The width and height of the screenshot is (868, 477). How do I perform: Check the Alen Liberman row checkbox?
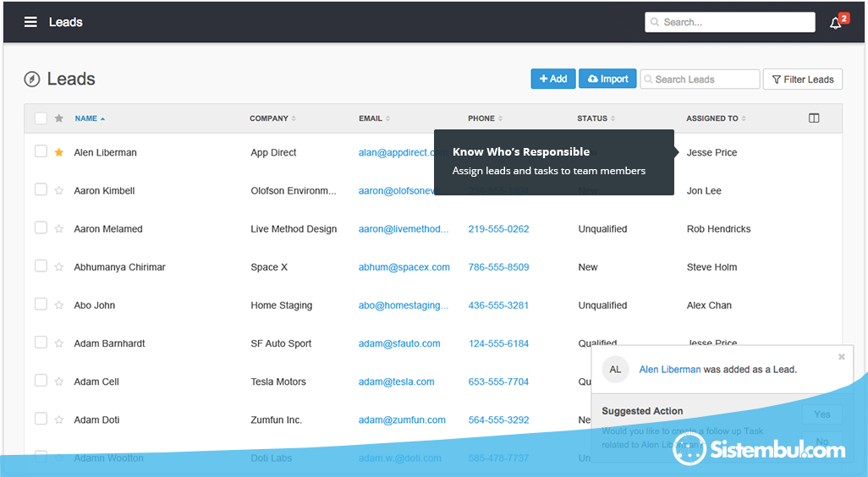coord(41,151)
